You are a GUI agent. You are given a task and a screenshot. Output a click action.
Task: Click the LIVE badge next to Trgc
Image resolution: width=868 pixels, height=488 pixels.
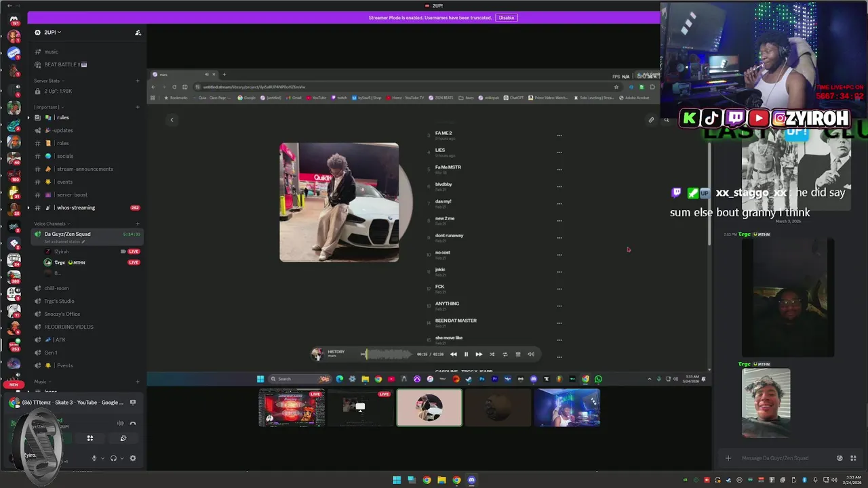(134, 262)
